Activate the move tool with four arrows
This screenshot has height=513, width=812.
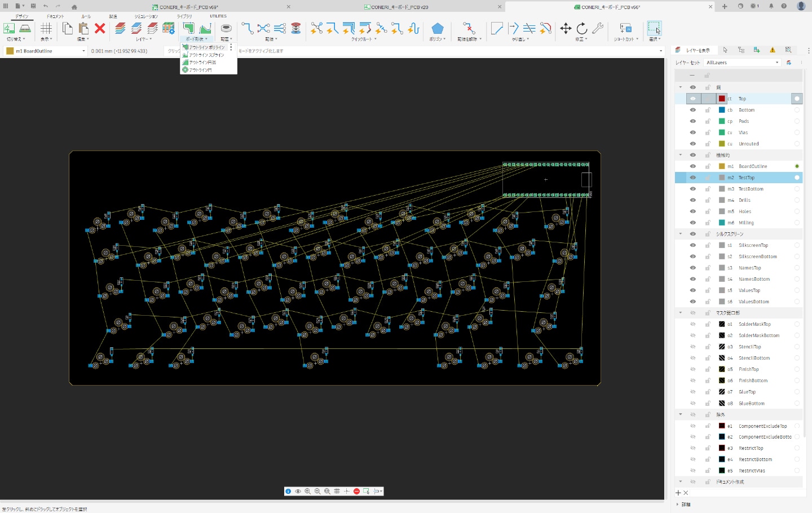point(566,28)
